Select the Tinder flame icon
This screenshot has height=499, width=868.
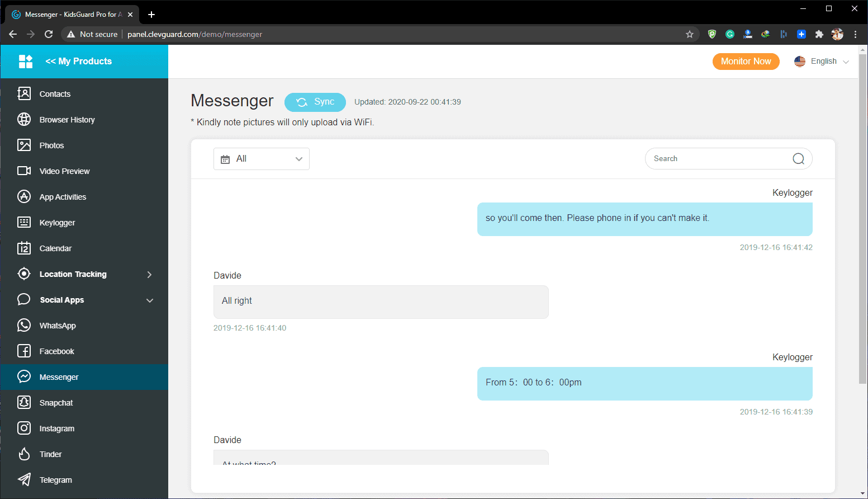(25, 454)
